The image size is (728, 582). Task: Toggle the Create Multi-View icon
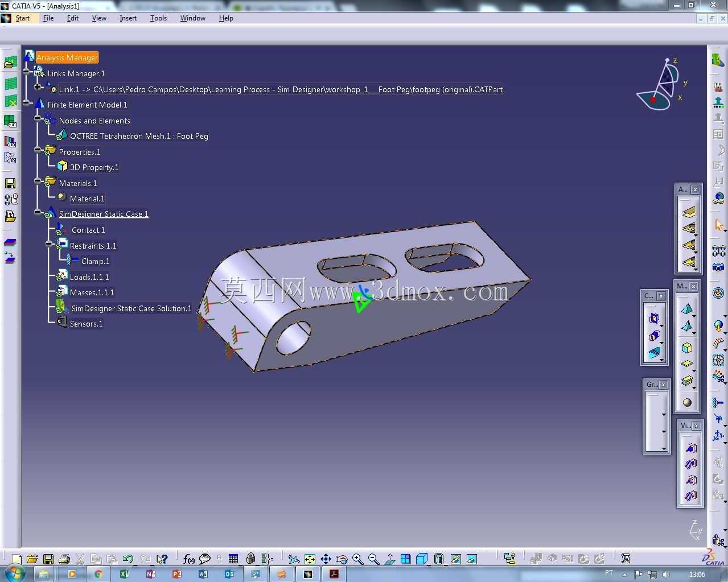tap(406, 559)
